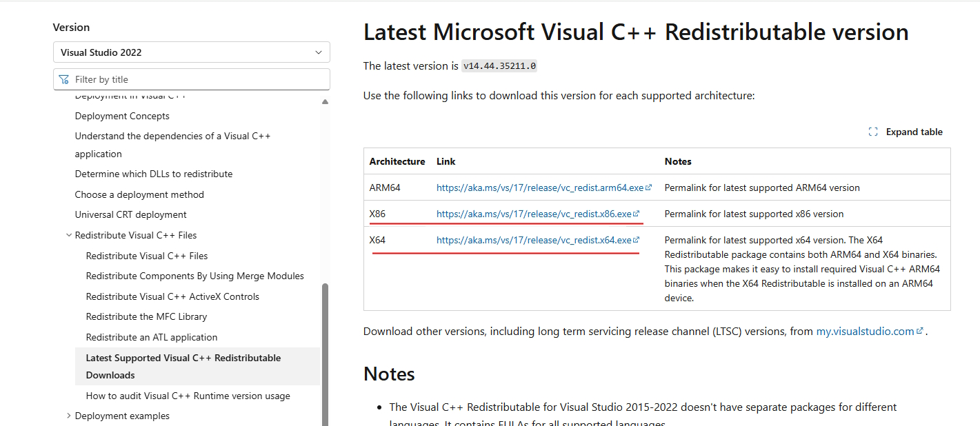Image resolution: width=980 pixels, height=426 pixels.
Task: Click the X86 architecture cell
Action: click(377, 214)
